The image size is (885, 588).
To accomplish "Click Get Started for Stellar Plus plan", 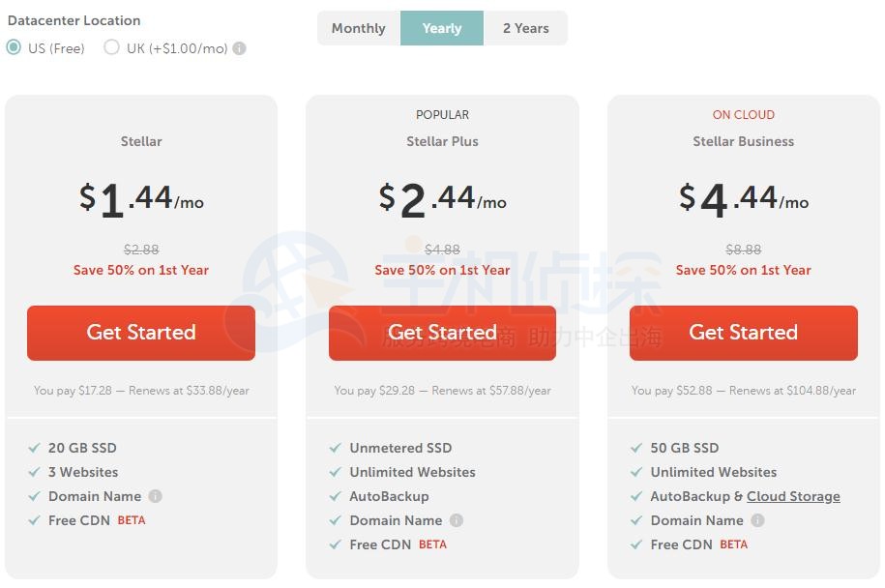I will coord(442,333).
